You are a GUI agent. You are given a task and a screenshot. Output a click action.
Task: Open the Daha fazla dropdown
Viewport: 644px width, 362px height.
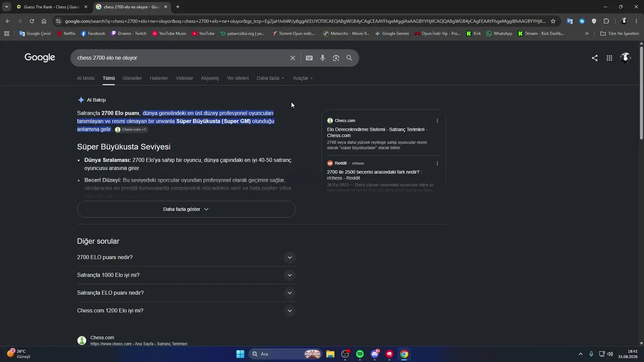click(x=271, y=78)
